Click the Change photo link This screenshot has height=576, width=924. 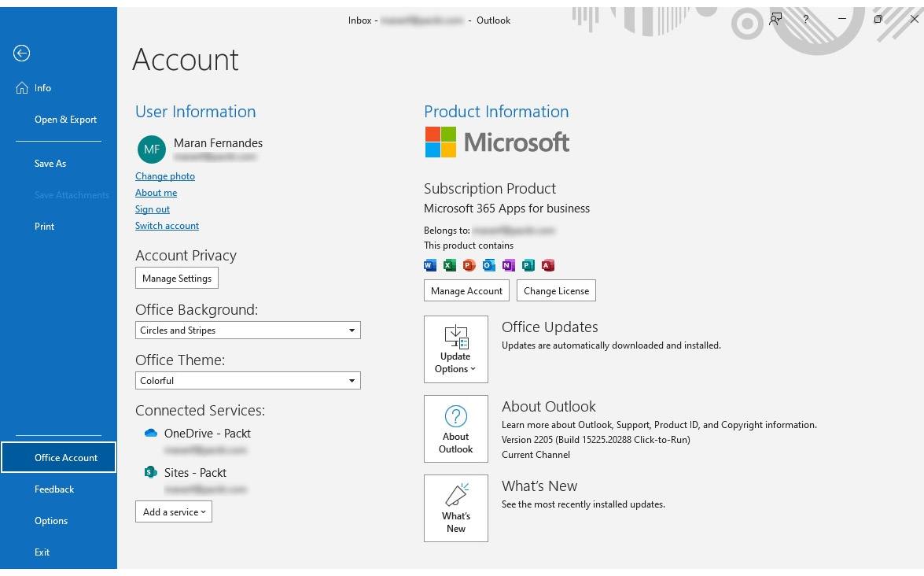tap(165, 176)
